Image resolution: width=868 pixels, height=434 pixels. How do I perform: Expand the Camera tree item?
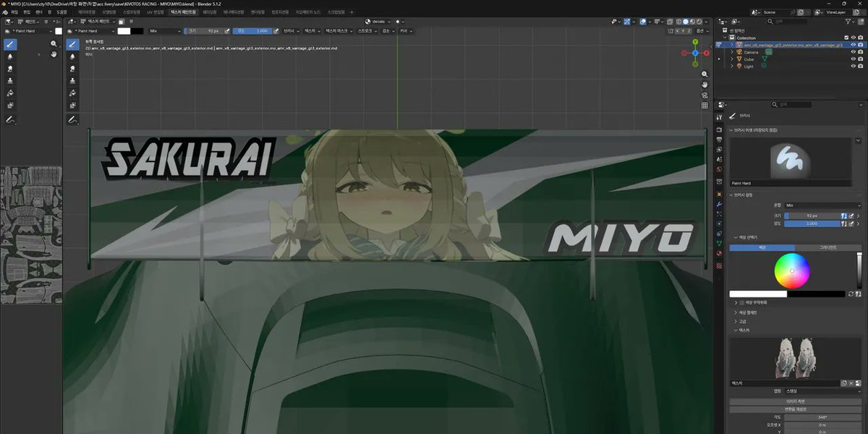tap(732, 52)
